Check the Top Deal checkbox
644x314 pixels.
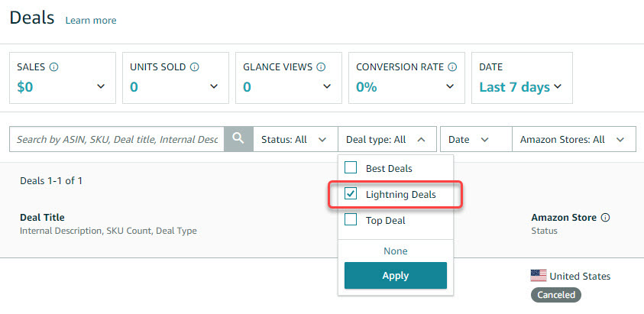[351, 220]
